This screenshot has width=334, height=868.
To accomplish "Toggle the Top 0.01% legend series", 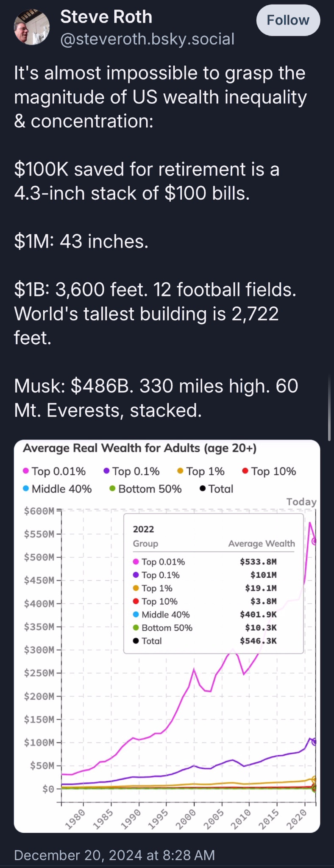I will coord(54,471).
